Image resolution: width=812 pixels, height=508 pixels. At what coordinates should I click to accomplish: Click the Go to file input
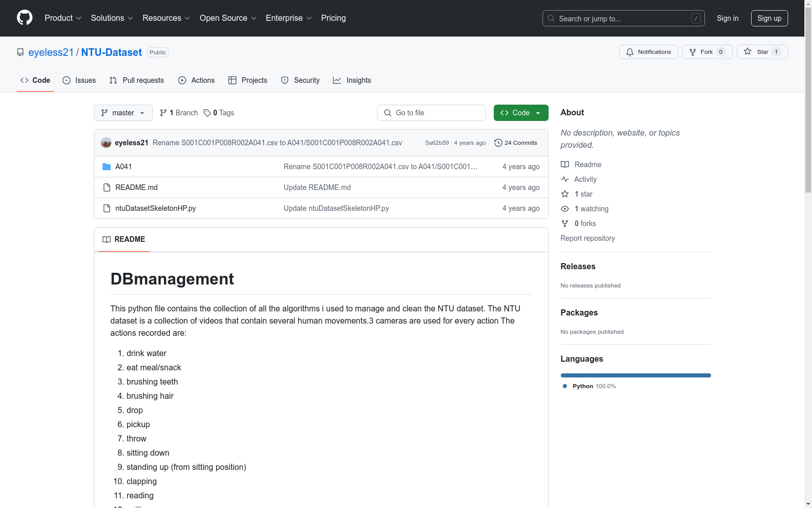[431, 113]
